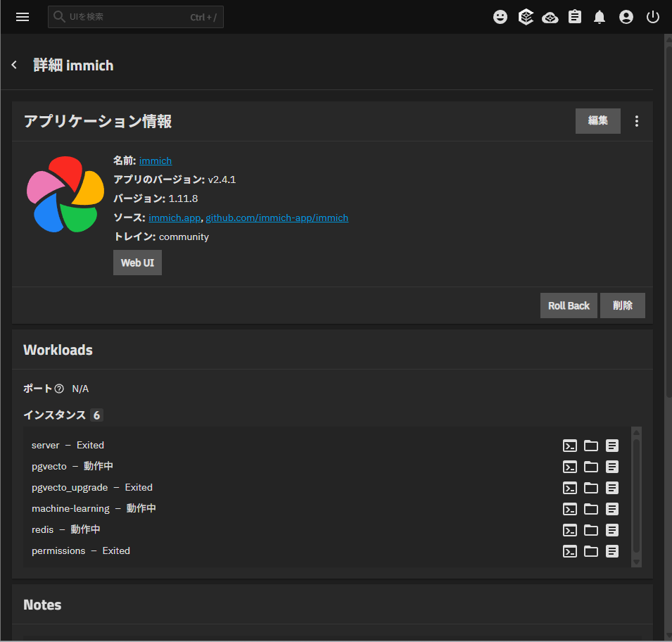The width and height of the screenshot is (672, 642).
Task: Click the 編集 button
Action: (597, 121)
